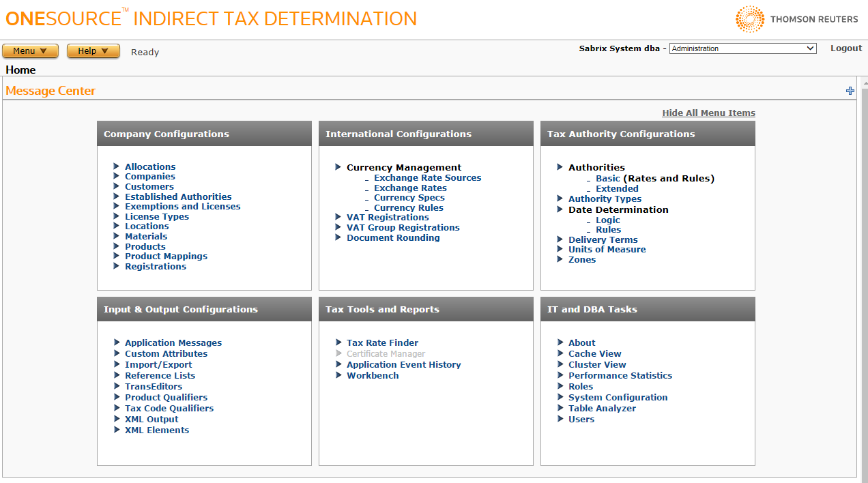868x483 pixels.
Task: Click the arrow icon beside Date Determination
Action: click(560, 209)
